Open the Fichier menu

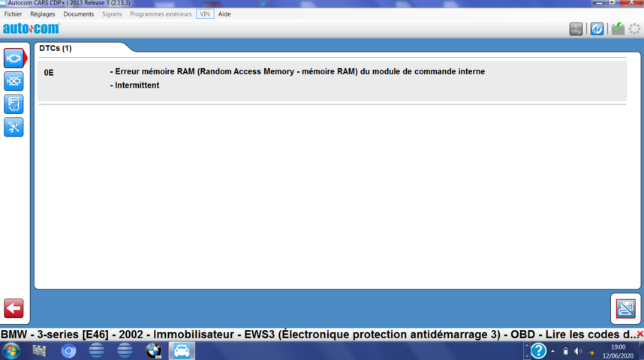(14, 14)
